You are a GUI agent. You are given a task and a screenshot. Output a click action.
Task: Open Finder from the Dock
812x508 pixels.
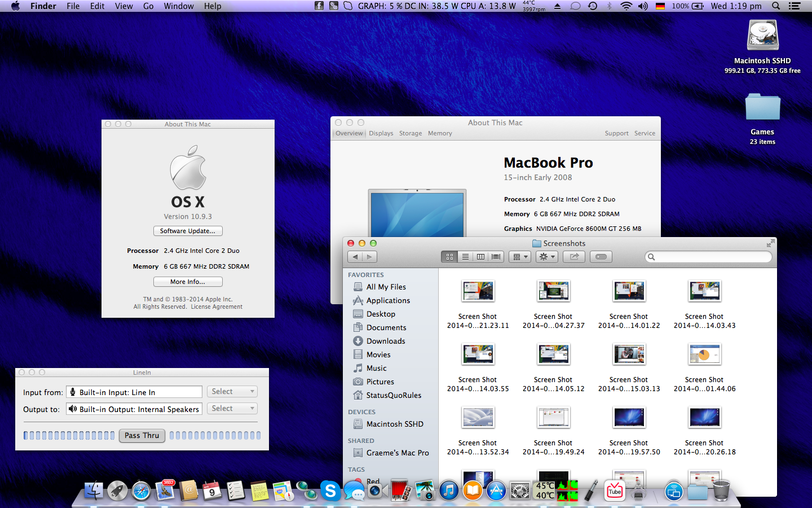tap(94, 491)
